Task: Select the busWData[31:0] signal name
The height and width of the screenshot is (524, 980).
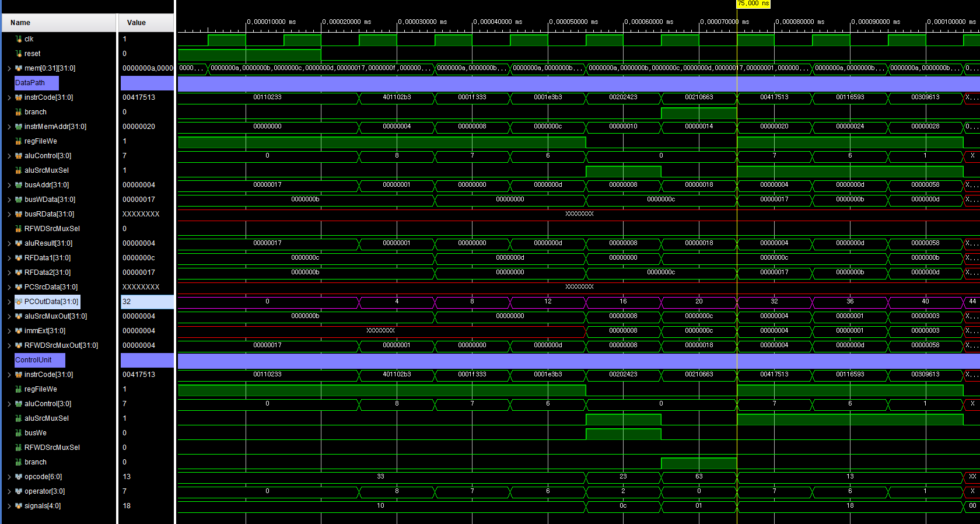Action: click(50, 200)
